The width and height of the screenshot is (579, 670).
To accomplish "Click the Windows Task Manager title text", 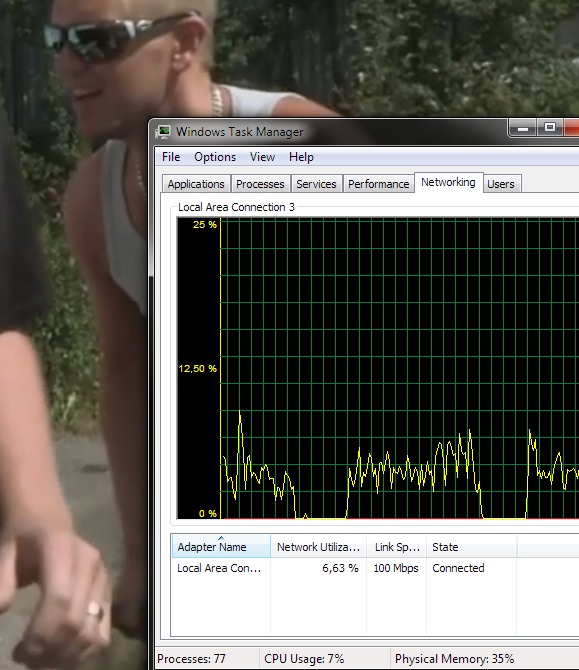I will point(240,132).
